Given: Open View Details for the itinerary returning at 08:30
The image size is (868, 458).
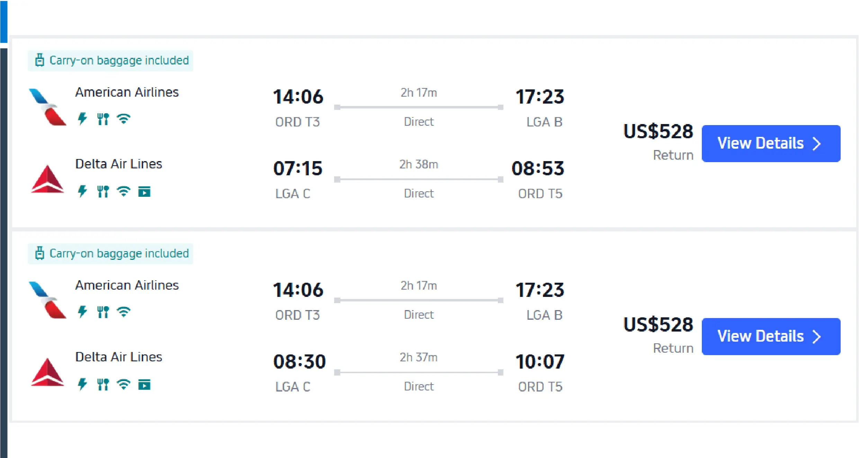Looking at the screenshot, I should click(771, 336).
